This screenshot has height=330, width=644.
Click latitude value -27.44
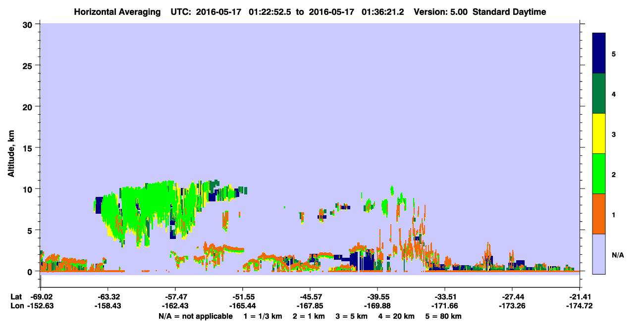pos(512,297)
